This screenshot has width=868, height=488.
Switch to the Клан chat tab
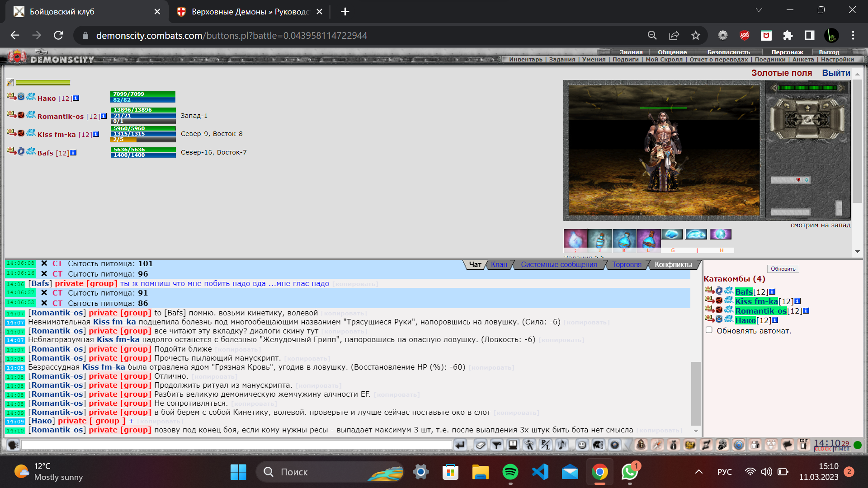(499, 265)
